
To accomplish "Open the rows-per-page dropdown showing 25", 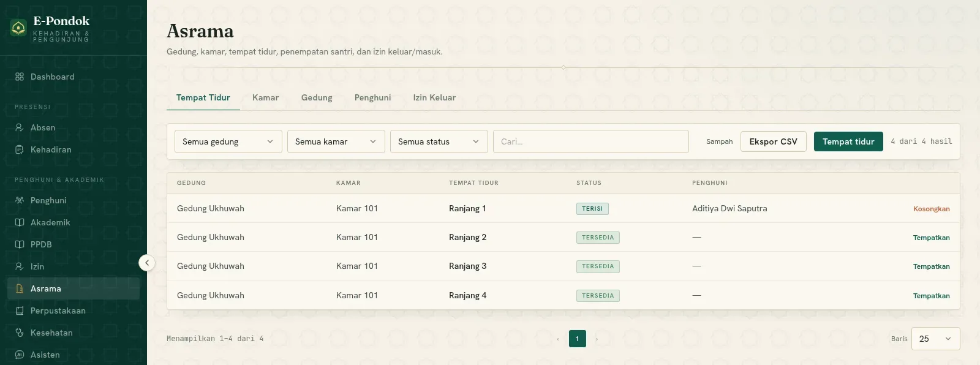I will click(x=936, y=339).
